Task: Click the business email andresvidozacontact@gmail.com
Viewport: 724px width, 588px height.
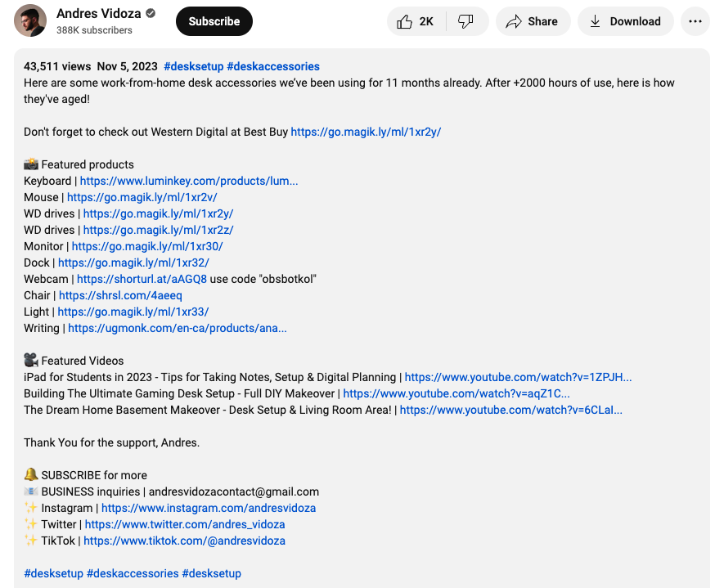Action: [234, 491]
